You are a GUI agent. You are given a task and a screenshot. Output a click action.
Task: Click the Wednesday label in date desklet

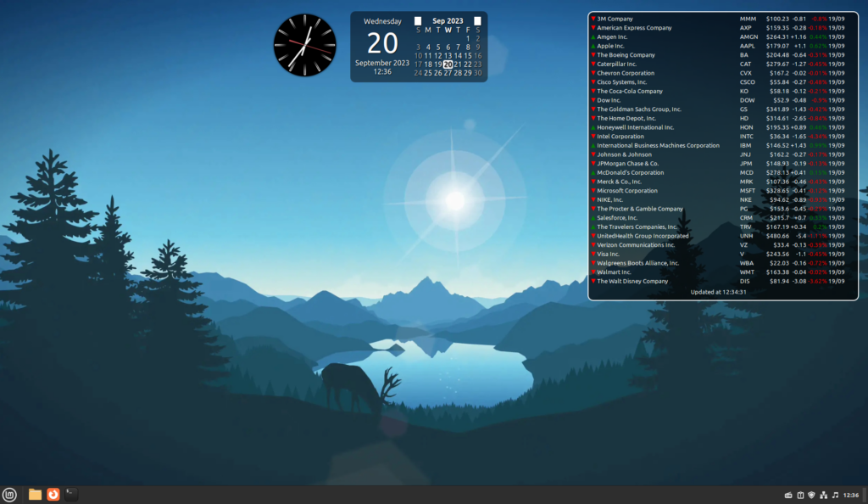click(382, 21)
